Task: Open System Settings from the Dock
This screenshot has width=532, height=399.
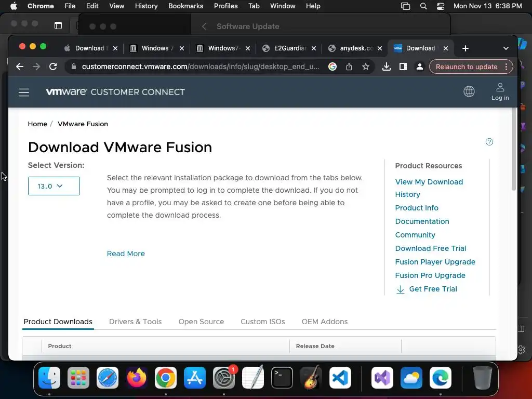Action: (x=224, y=378)
